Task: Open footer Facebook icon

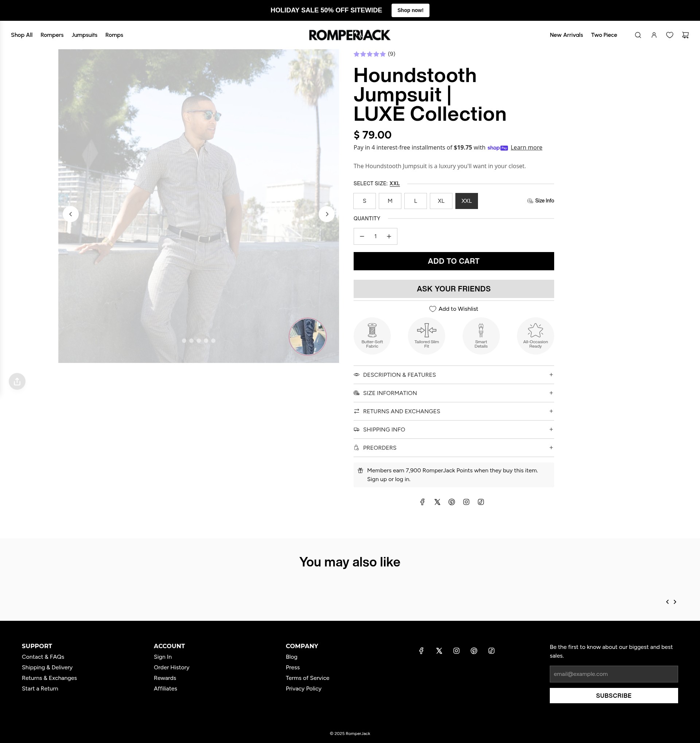Action: click(x=421, y=651)
